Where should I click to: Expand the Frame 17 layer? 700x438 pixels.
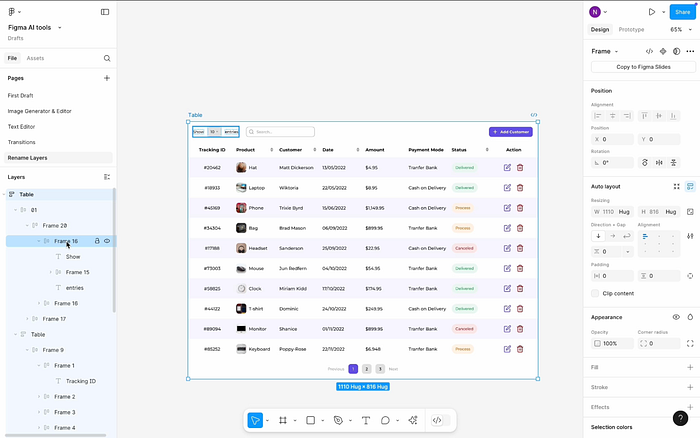40,319
